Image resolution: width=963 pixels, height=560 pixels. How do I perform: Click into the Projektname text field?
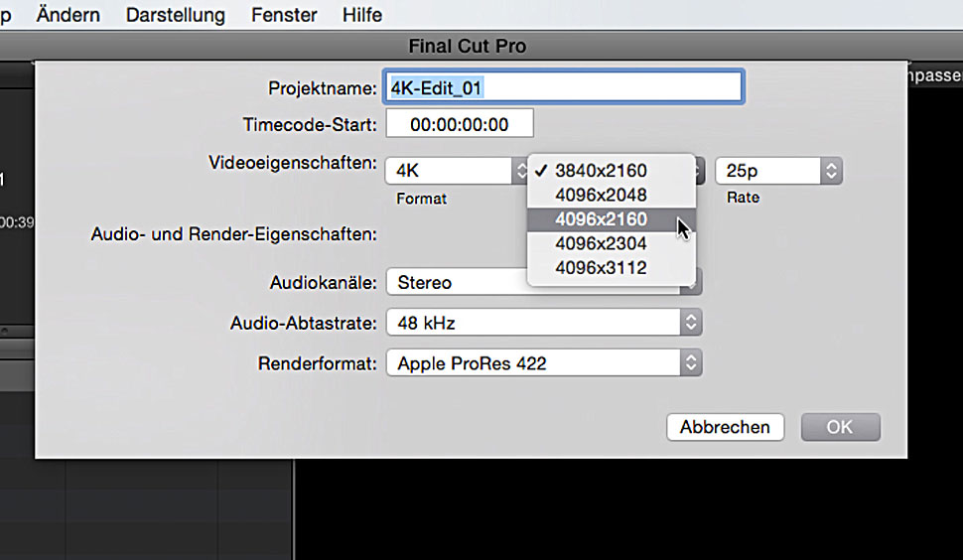pyautogui.click(x=563, y=87)
